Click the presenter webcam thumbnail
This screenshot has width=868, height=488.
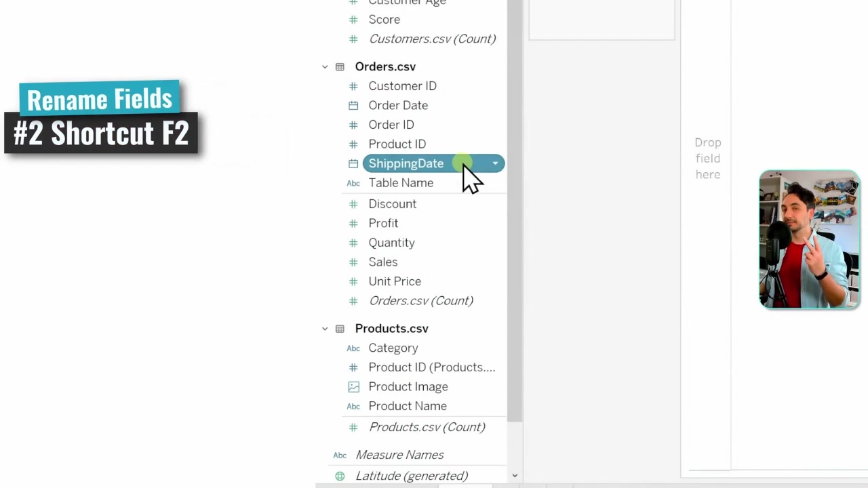click(x=810, y=239)
